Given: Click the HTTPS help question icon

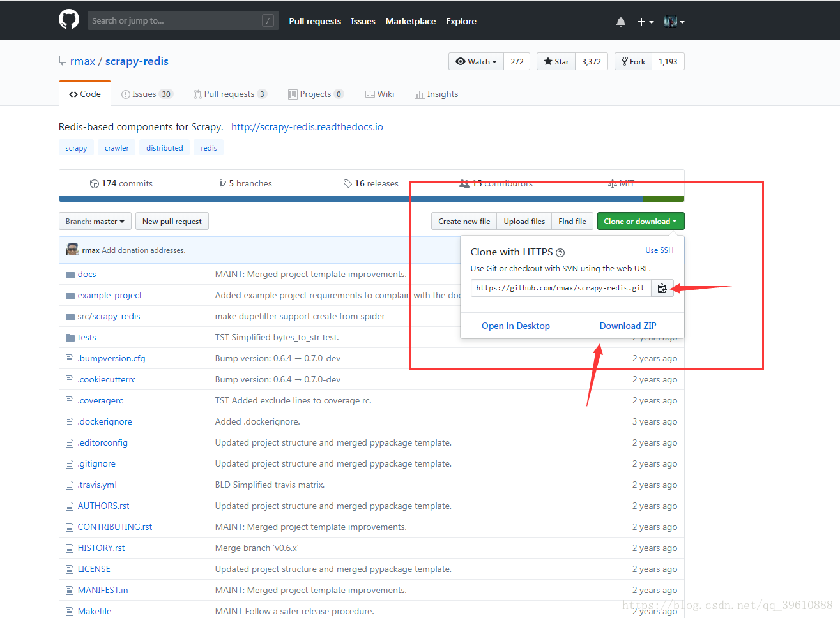Looking at the screenshot, I should 560,253.
